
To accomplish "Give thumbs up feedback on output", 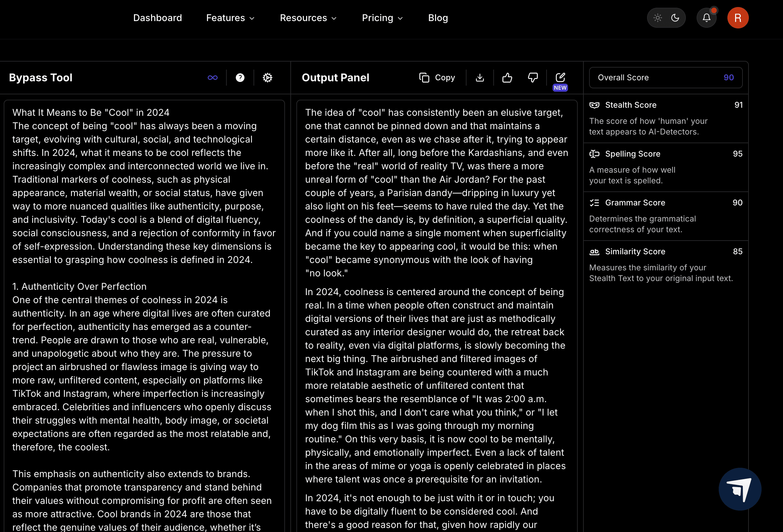I will pos(507,78).
